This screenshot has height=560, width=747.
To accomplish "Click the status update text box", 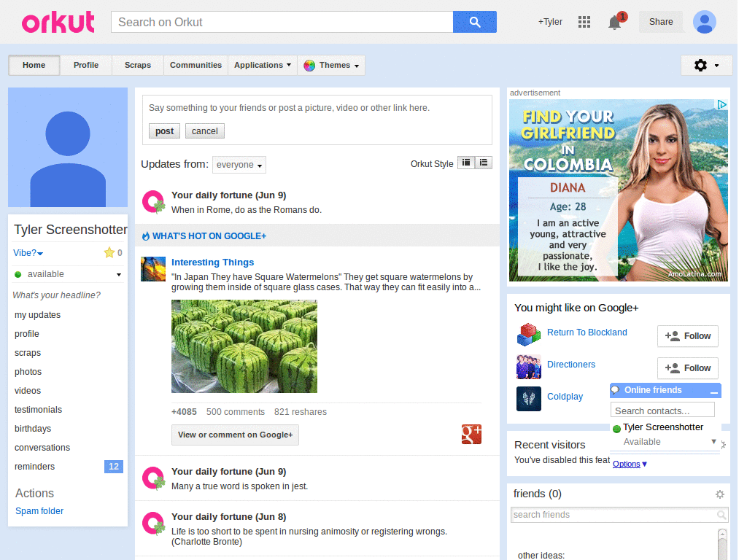I will (317, 108).
